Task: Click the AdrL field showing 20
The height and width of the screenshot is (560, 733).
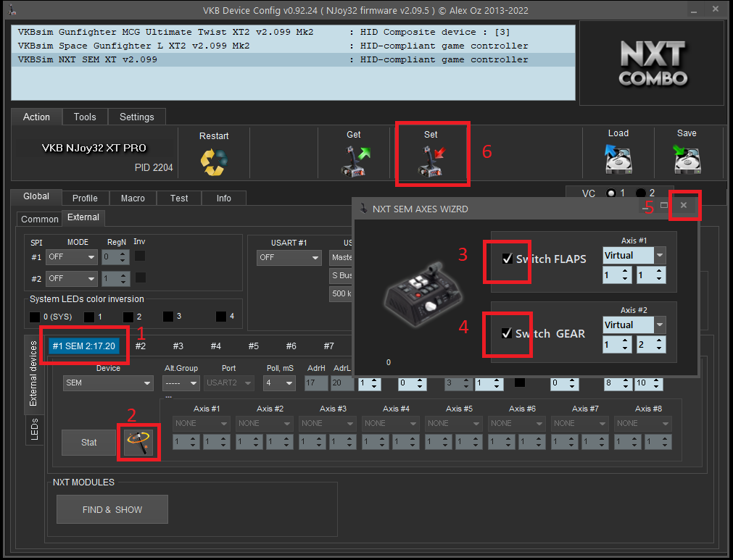Action: click(342, 383)
